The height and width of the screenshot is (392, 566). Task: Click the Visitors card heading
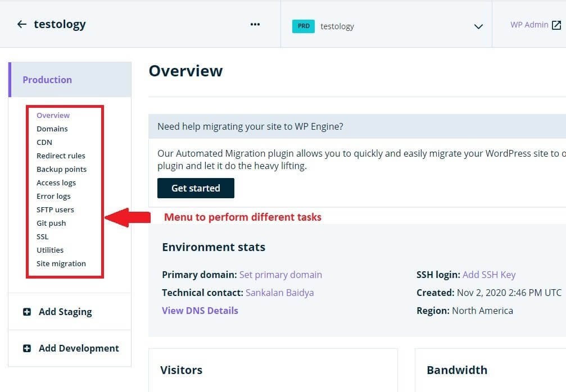(181, 370)
